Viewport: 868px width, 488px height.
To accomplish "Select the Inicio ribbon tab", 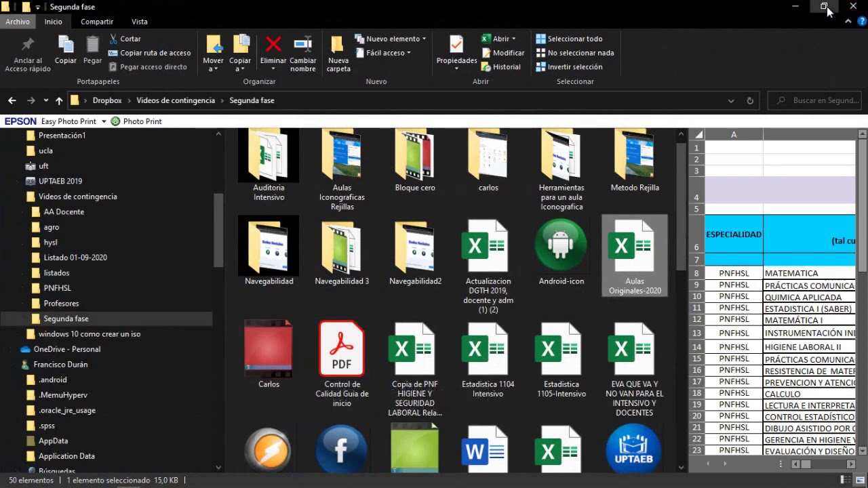I will pos(54,22).
